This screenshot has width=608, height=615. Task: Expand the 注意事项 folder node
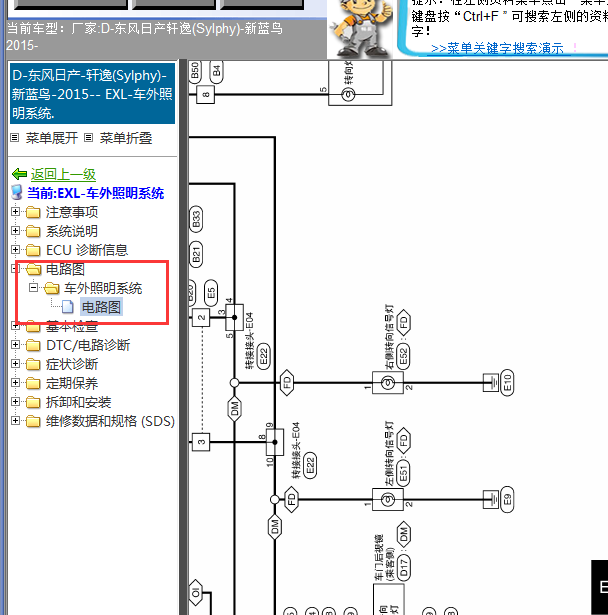point(15,212)
